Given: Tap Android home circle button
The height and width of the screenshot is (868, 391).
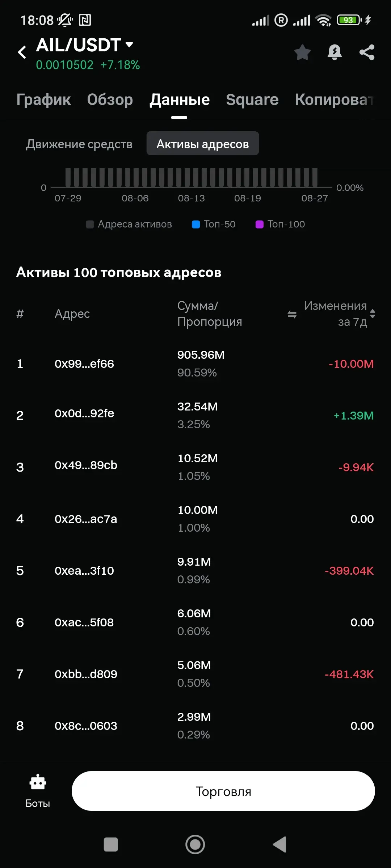Looking at the screenshot, I should (x=195, y=844).
